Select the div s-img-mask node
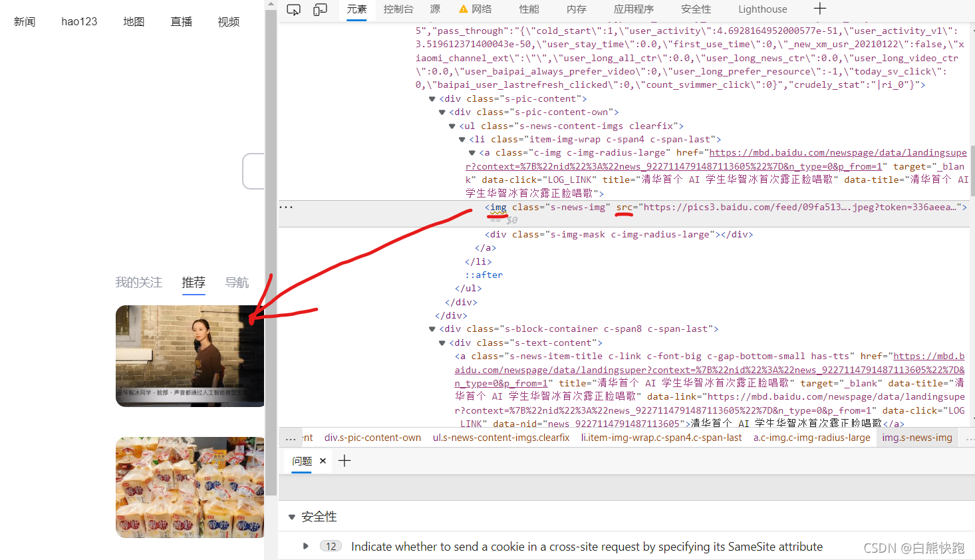The width and height of the screenshot is (975, 560). [619, 234]
